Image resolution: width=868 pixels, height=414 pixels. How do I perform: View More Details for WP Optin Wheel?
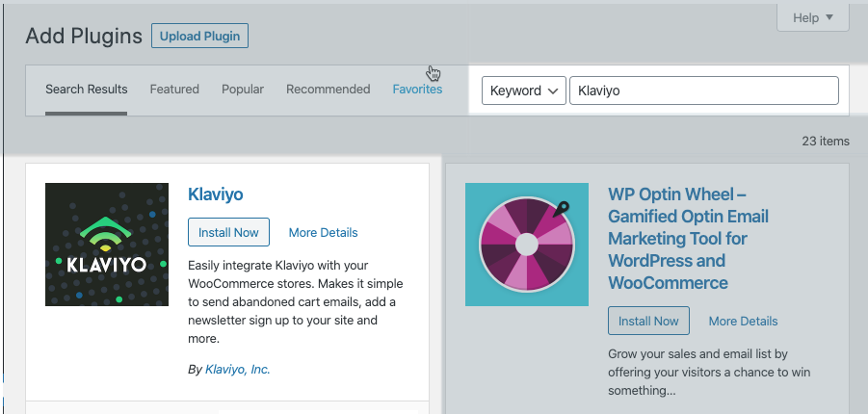coord(743,321)
